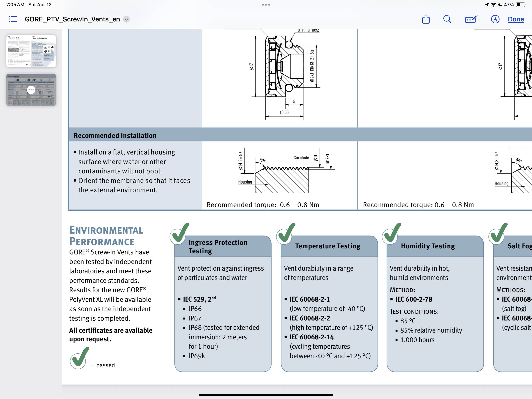Tap the Markup pen circle icon
This screenshot has width=532, height=399.
point(495,19)
